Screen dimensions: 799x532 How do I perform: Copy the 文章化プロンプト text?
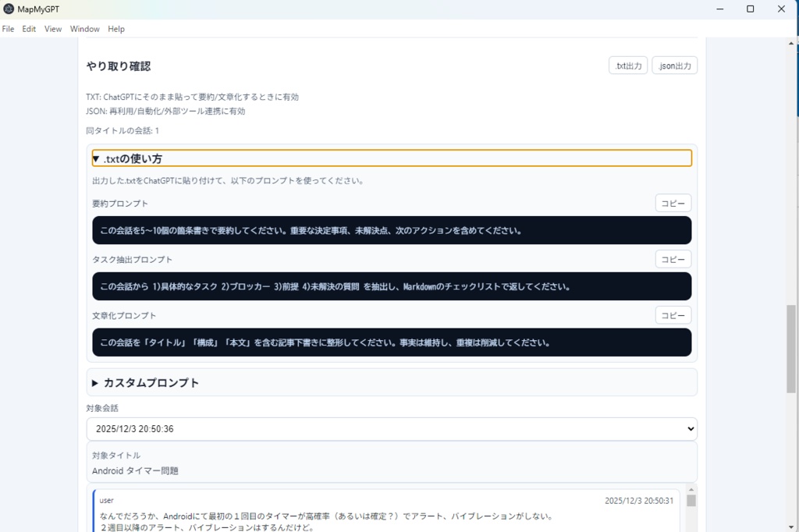pyautogui.click(x=673, y=315)
